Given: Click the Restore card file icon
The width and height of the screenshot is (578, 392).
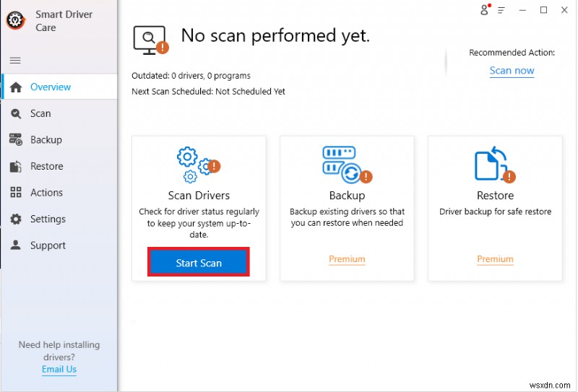Looking at the screenshot, I should (x=493, y=164).
